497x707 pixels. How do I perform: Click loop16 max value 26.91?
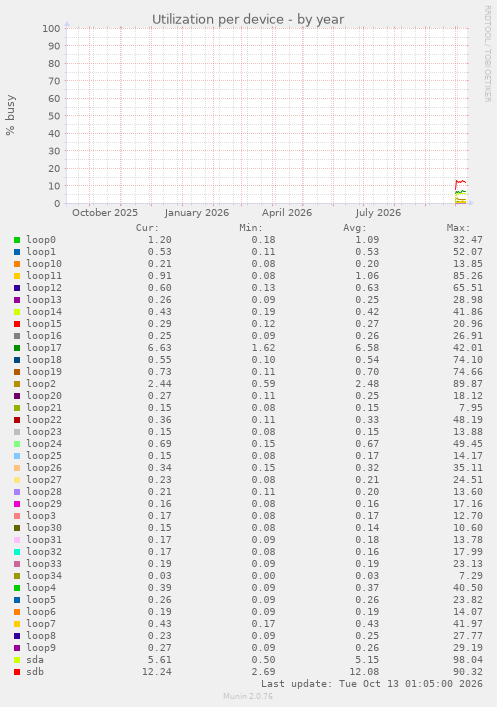(x=468, y=336)
